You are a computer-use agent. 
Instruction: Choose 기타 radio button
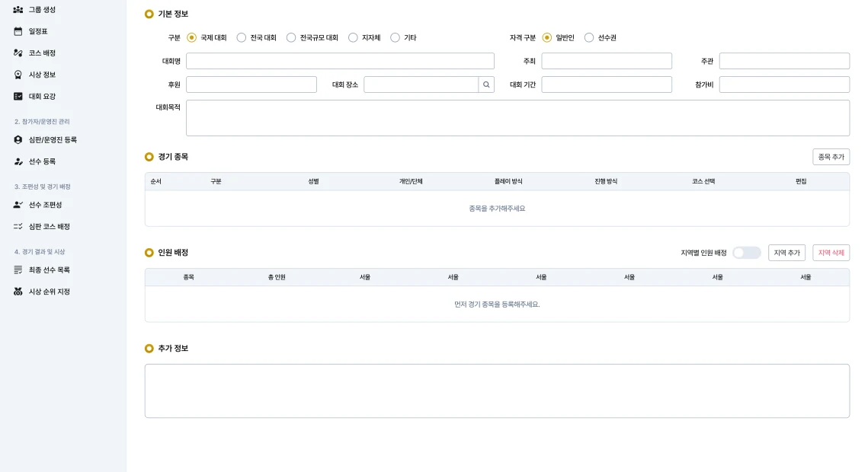point(396,37)
